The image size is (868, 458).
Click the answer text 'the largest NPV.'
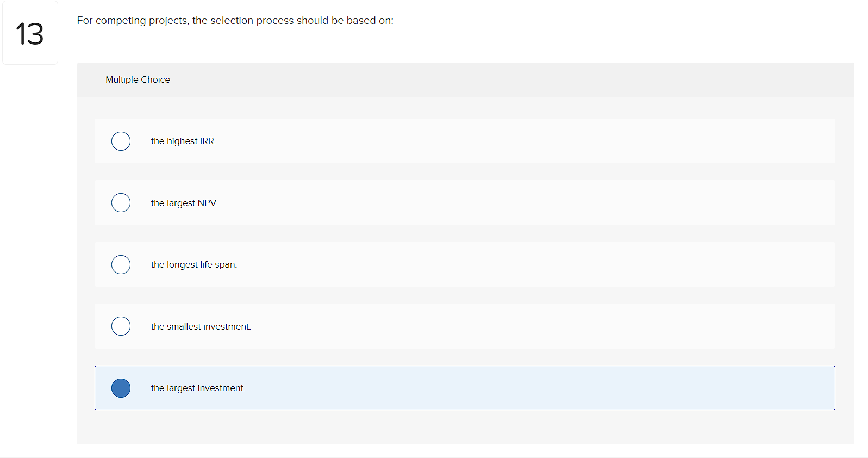point(184,203)
